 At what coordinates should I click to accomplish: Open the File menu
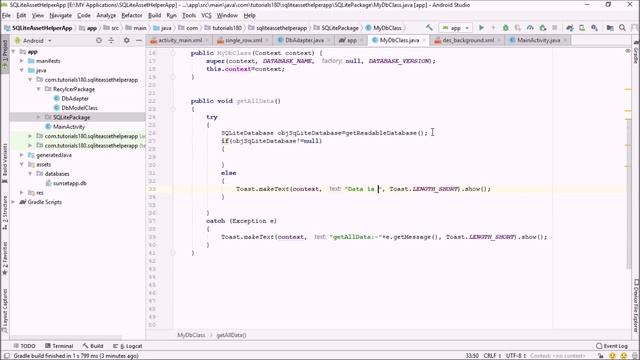(6, 16)
